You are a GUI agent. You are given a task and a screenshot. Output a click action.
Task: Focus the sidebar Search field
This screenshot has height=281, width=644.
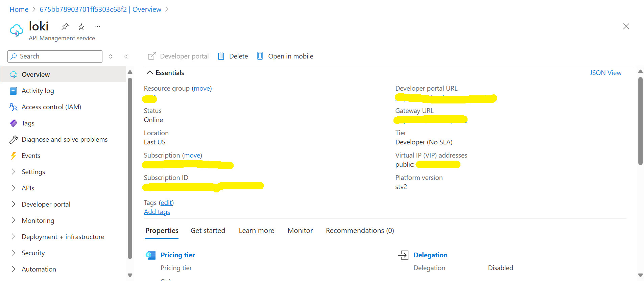[55, 56]
